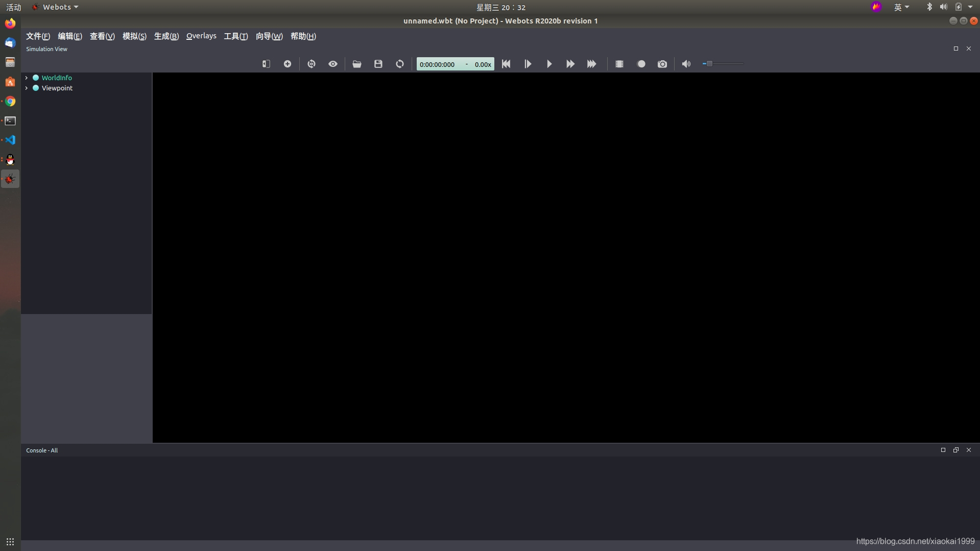Open Thunderbird mail from the dock
Image resolution: width=980 pixels, height=551 pixels.
coord(10,43)
